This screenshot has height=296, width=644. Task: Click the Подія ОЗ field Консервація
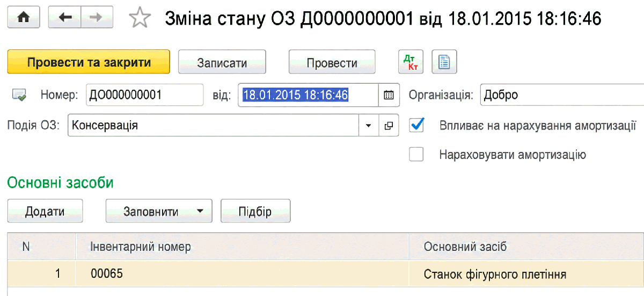tap(214, 126)
